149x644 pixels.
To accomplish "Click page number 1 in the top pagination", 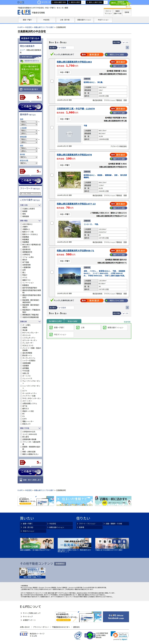I will (x=127, y=47).
